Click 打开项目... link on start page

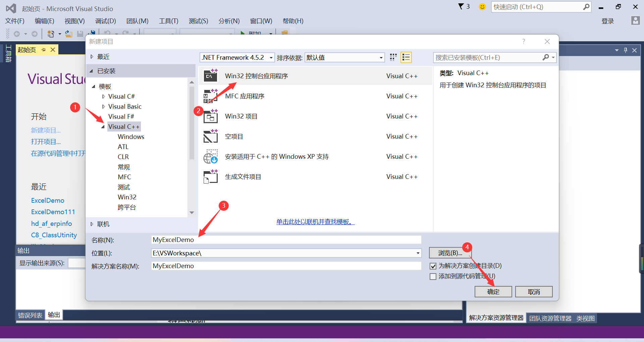click(x=46, y=142)
